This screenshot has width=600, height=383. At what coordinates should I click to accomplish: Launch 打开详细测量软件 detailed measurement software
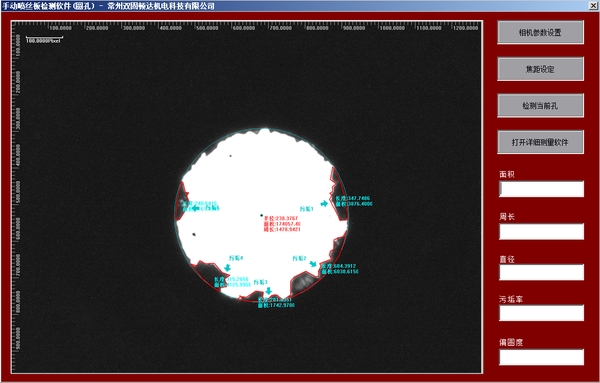click(x=540, y=142)
